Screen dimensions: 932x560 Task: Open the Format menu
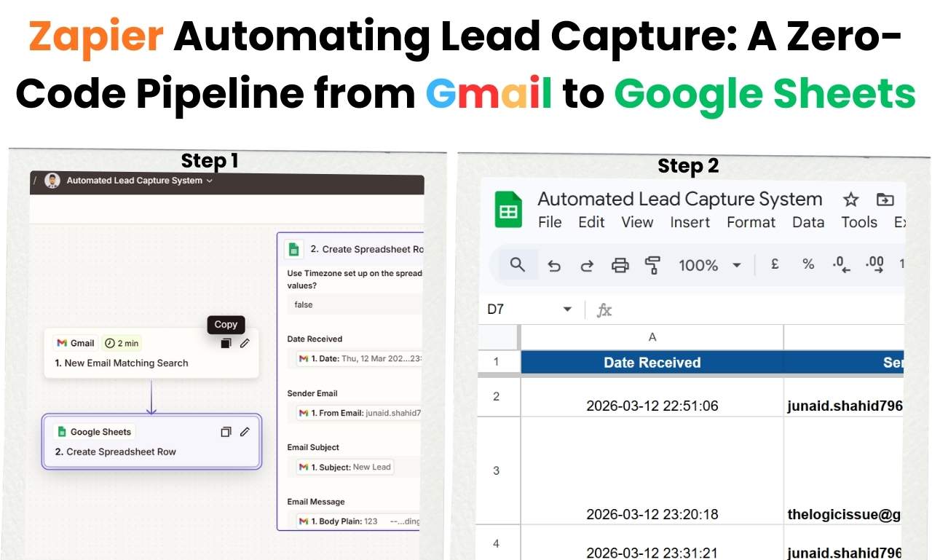tap(751, 222)
